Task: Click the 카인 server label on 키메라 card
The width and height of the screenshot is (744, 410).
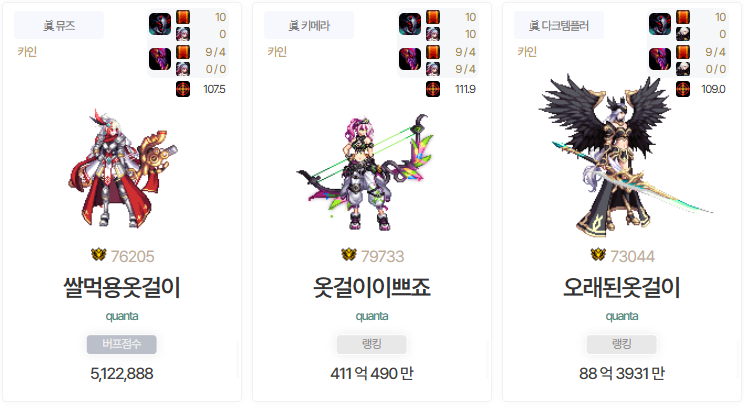Action: [277, 52]
